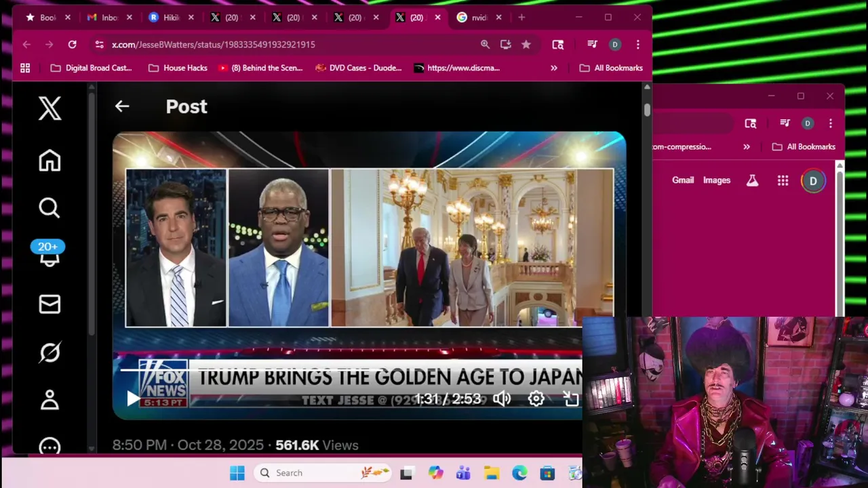Viewport: 868px width, 488px height.
Task: Open Task View on taskbar
Action: click(x=406, y=473)
